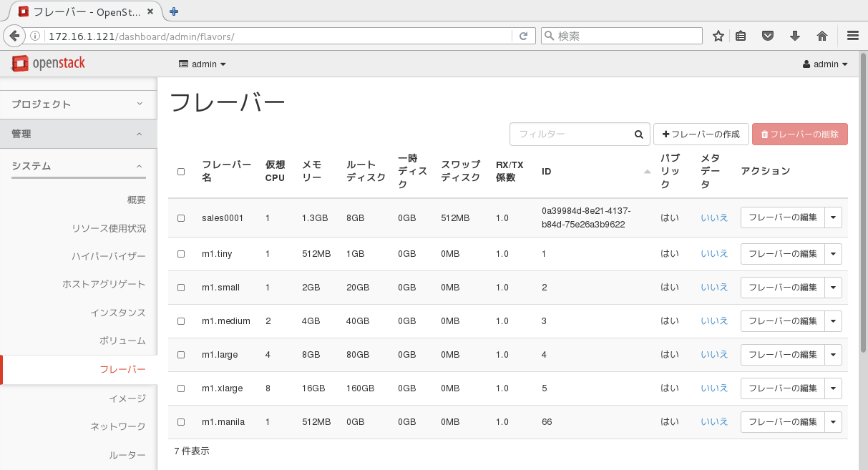Click the browser back arrow button
The height and width of the screenshot is (470, 868).
point(14,36)
